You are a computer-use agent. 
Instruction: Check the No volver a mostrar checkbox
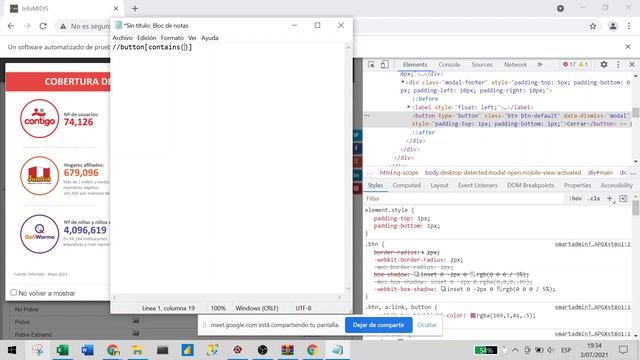tap(13, 292)
